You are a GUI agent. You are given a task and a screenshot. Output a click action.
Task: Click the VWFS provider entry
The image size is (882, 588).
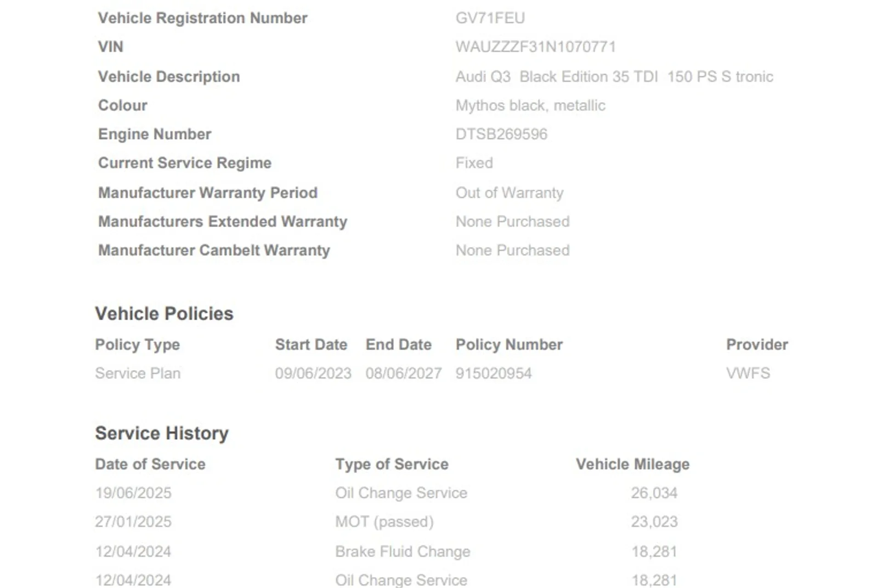[x=748, y=373]
